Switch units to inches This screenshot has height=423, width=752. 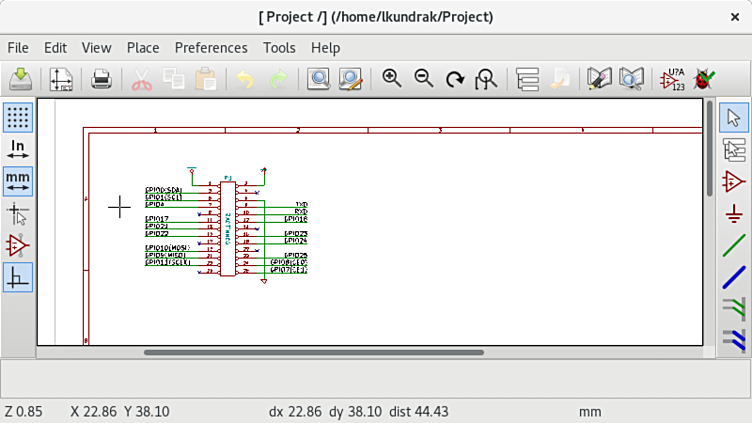coord(18,149)
